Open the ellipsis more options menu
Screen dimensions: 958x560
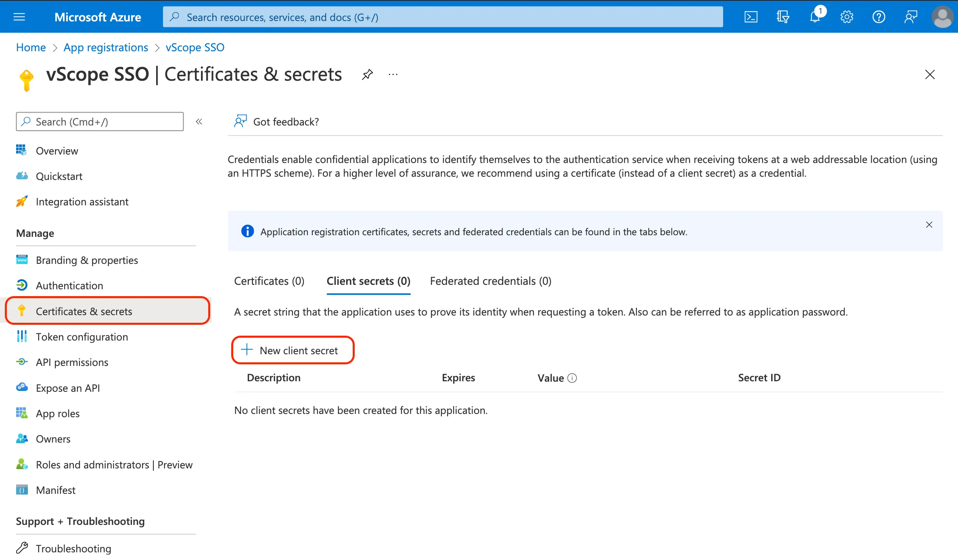click(x=393, y=75)
